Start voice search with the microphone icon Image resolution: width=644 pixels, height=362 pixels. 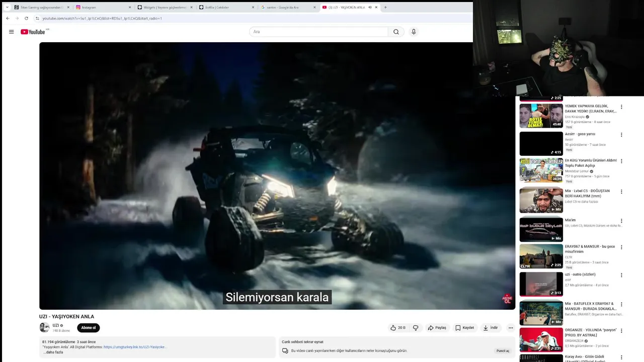coord(414,32)
